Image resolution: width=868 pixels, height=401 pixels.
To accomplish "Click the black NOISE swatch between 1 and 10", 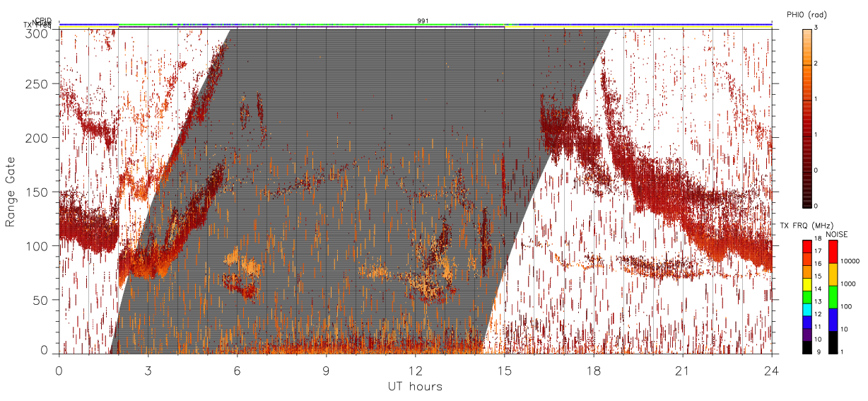I will [832, 342].
